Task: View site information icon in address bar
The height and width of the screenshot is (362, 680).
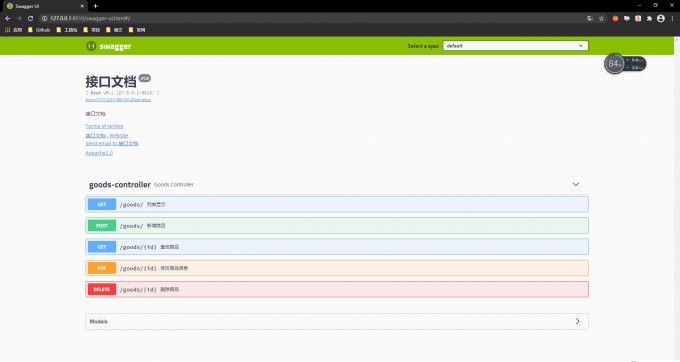Action: coord(44,19)
